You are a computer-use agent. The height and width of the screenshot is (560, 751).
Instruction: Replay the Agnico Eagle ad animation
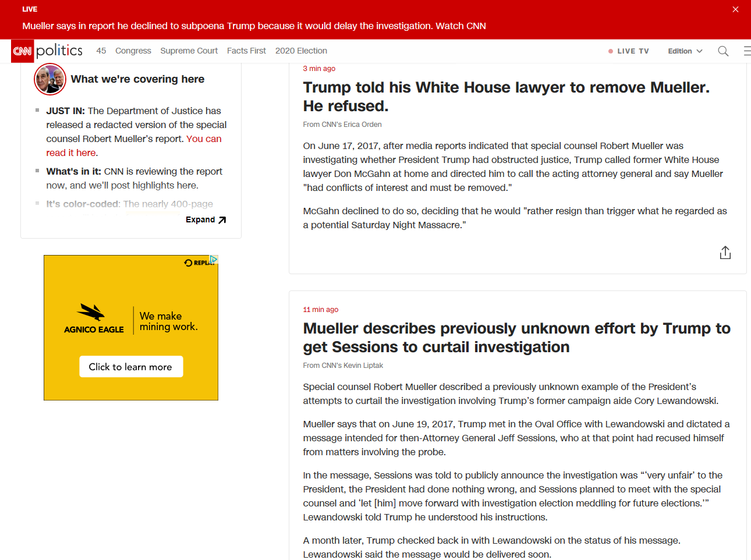click(x=197, y=263)
